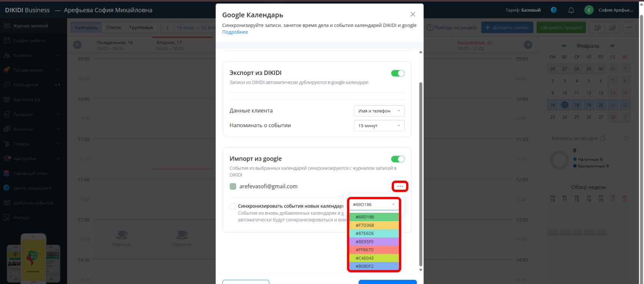Viewport: 644px width, 284px height.
Task: Open the blue help question mark icon
Action: pyautogui.click(x=553, y=10)
